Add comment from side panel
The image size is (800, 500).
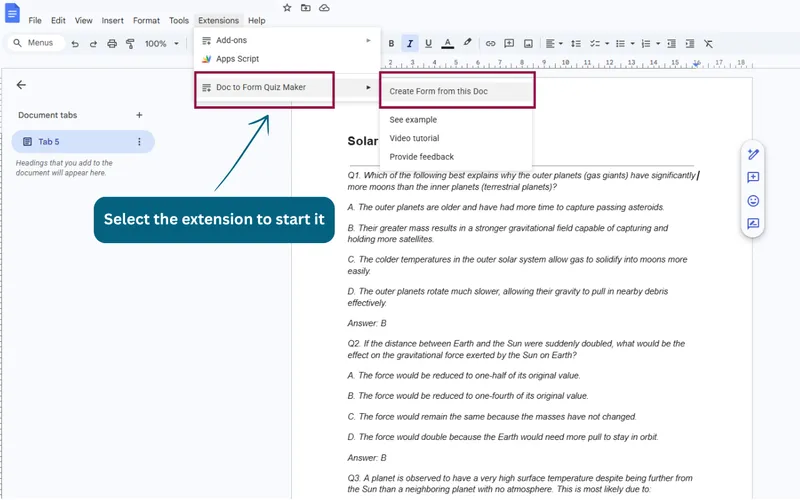point(753,177)
